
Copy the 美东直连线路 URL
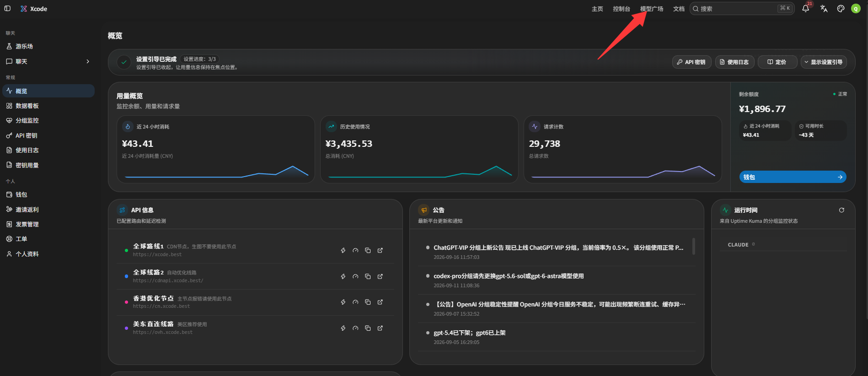click(368, 328)
